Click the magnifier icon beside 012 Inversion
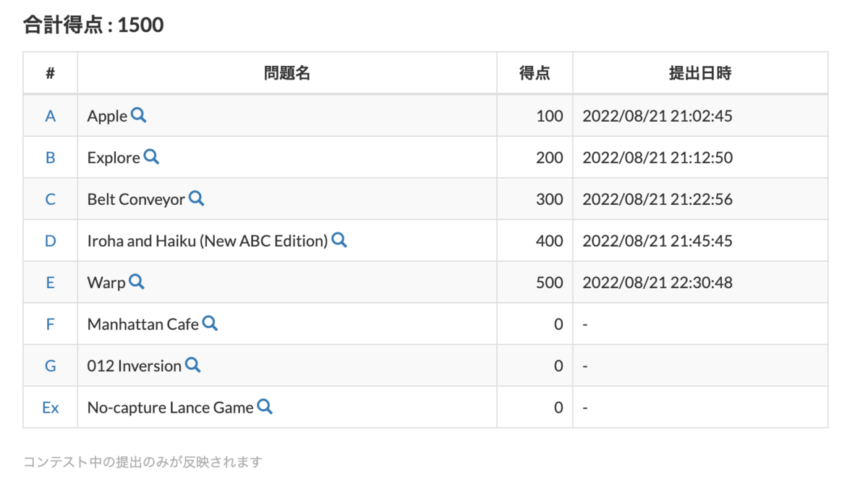The width and height of the screenshot is (868, 493). coord(192,366)
